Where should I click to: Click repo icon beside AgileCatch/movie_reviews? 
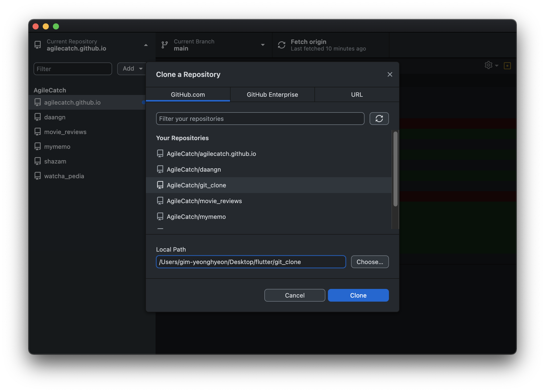click(160, 201)
